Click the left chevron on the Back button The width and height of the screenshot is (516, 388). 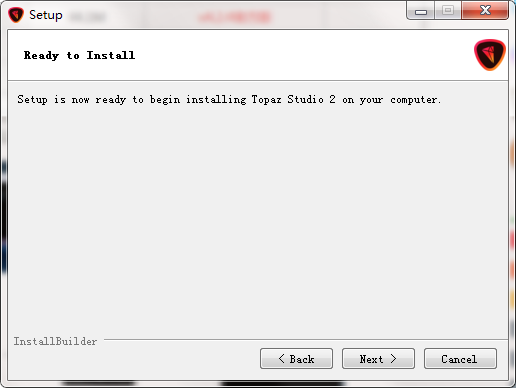click(x=282, y=359)
